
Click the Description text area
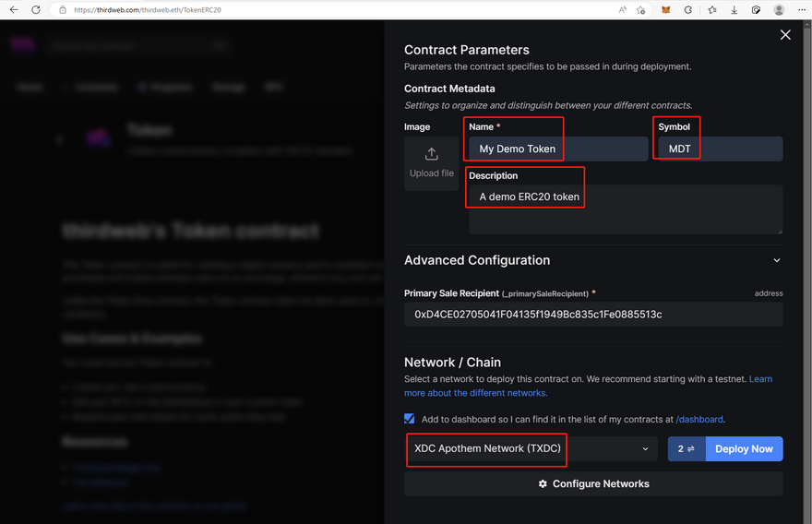coord(626,209)
